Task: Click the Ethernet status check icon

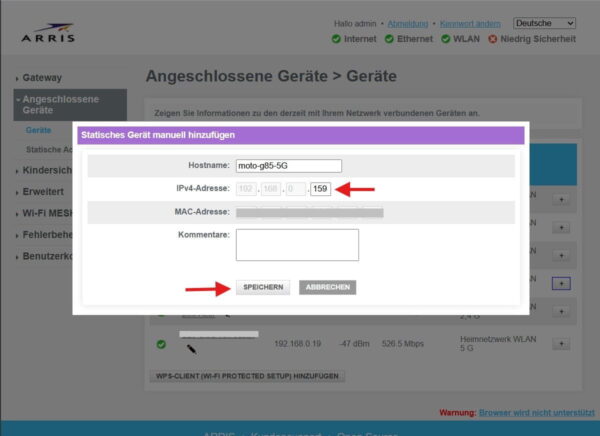Action: (x=389, y=39)
